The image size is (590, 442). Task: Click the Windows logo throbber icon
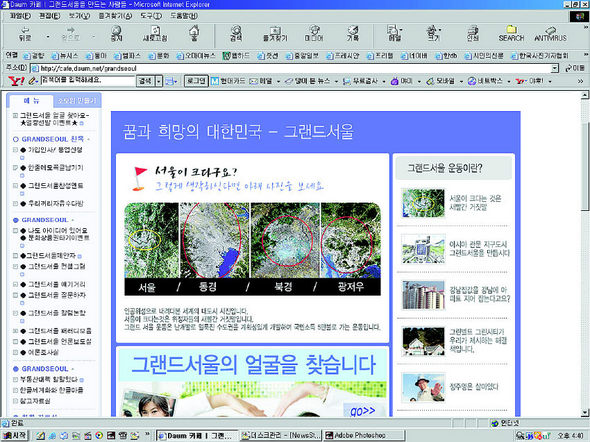pos(578,16)
